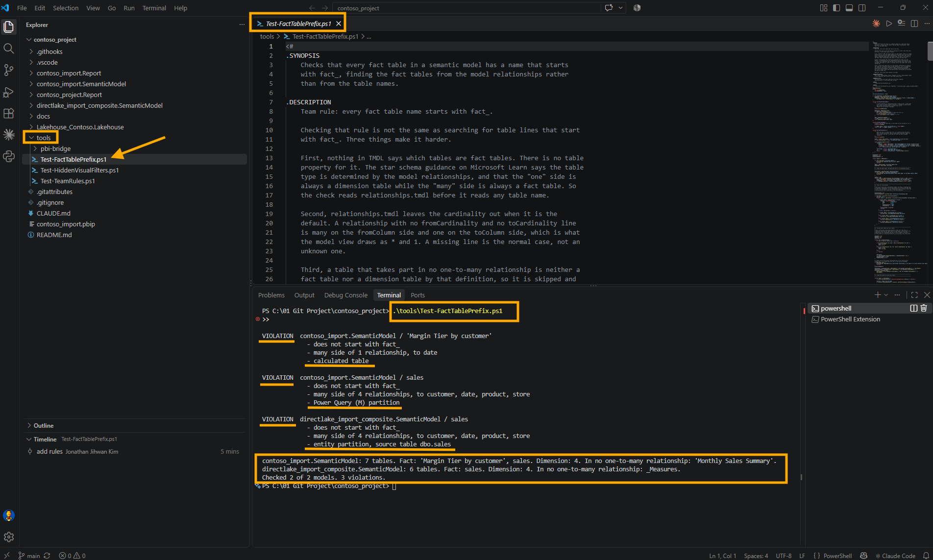
Task: Open the Selection menu
Action: (x=66, y=8)
